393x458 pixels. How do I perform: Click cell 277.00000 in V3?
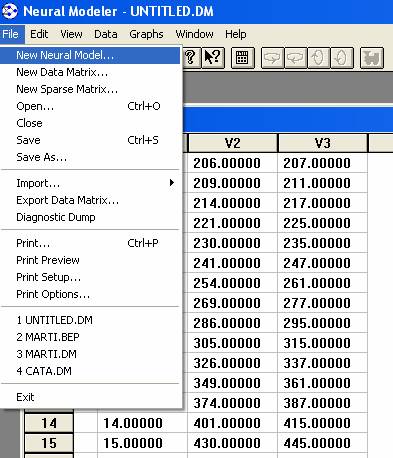click(x=322, y=303)
